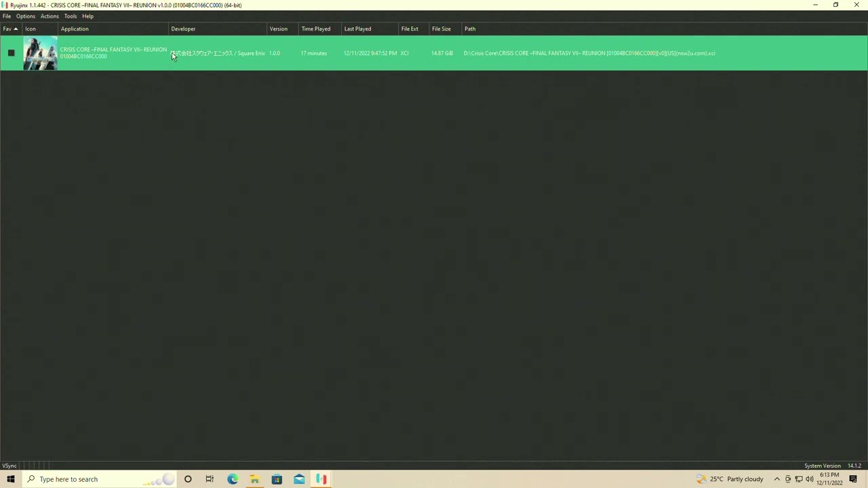
Task: Open Task View on the taskbar
Action: tap(210, 479)
